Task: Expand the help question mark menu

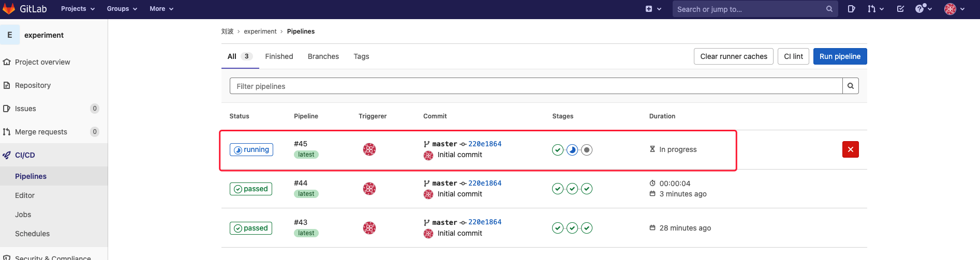Action: (x=923, y=9)
